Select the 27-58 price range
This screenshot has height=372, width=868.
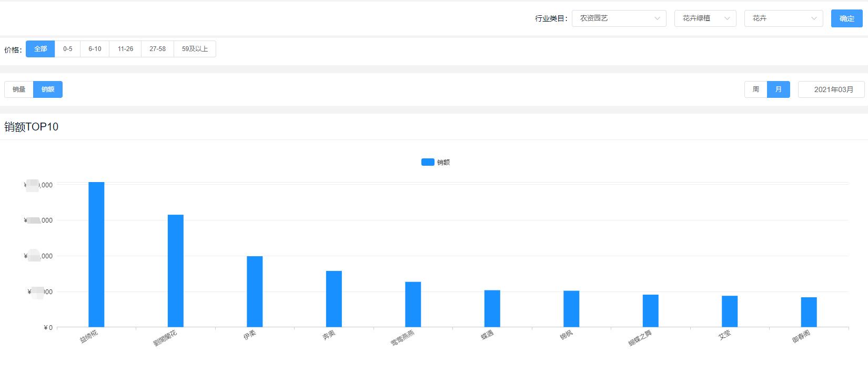157,49
